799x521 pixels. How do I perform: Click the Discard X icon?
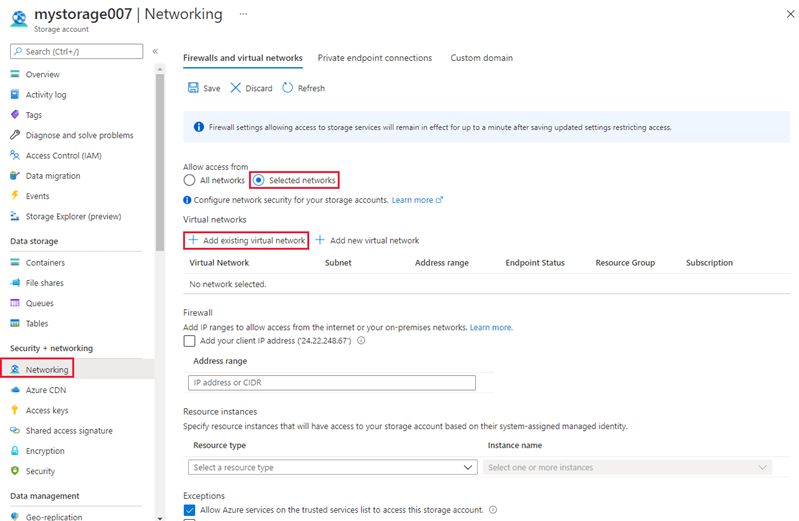coord(235,88)
